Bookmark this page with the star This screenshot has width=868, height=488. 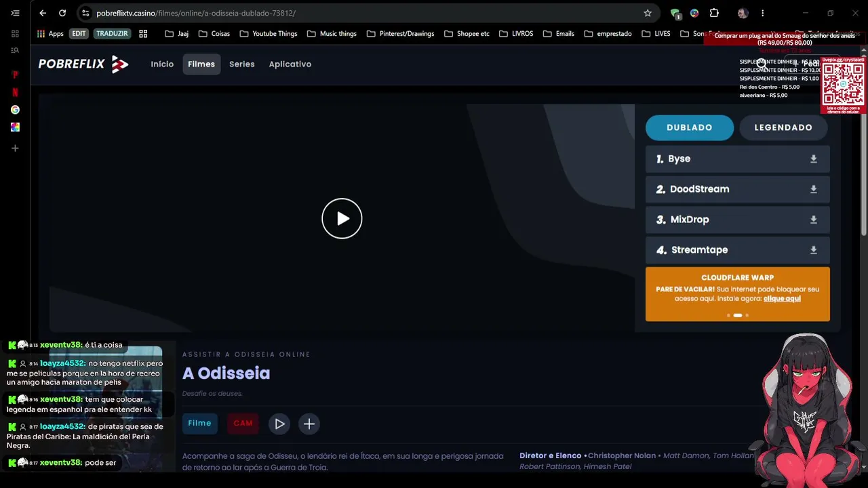click(x=648, y=13)
